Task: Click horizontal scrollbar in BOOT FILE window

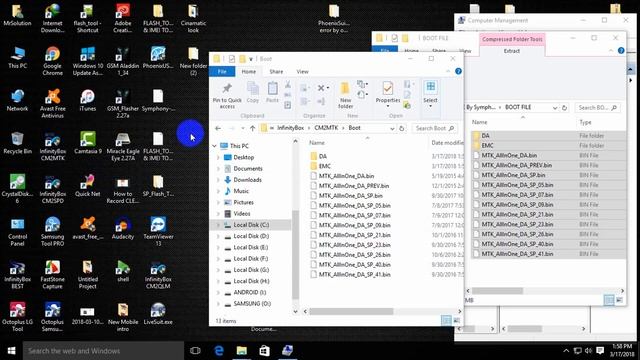Action: coord(497,291)
